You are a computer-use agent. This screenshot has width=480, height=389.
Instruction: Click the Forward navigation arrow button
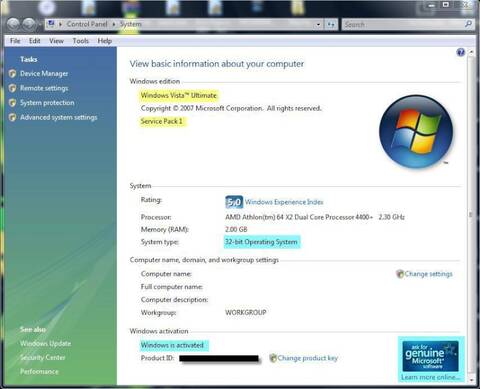[29, 24]
